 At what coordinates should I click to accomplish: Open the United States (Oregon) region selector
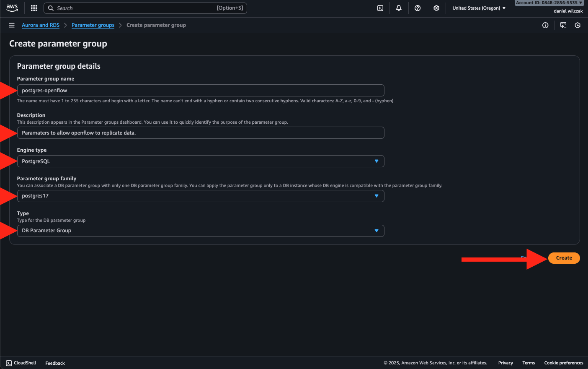coord(479,8)
